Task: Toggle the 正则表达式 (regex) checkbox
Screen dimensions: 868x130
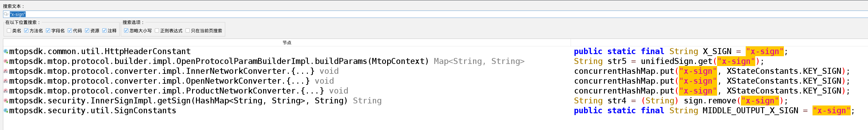Action: (157, 31)
